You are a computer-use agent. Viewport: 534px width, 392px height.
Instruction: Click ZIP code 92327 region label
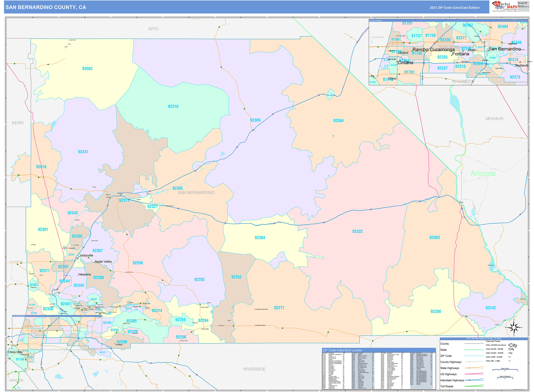[152, 206]
